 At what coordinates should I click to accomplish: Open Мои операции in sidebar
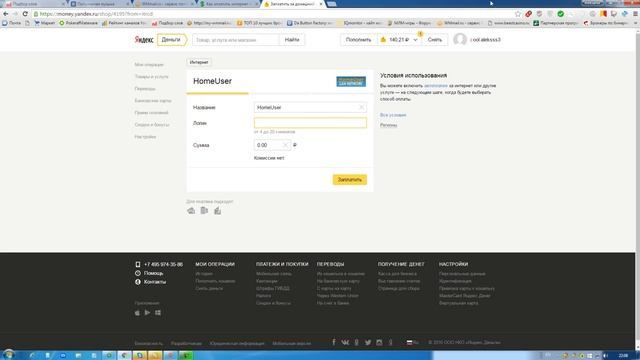click(149, 64)
